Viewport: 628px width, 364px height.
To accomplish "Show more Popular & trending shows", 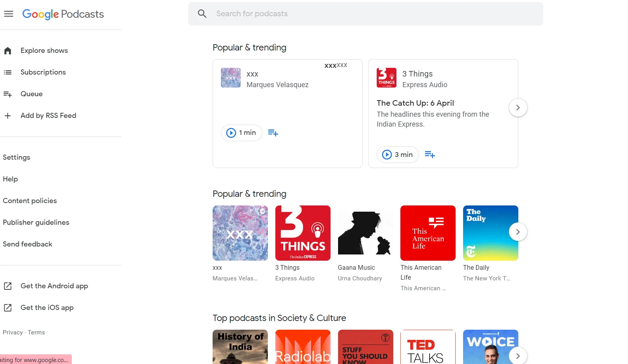I will [x=518, y=232].
